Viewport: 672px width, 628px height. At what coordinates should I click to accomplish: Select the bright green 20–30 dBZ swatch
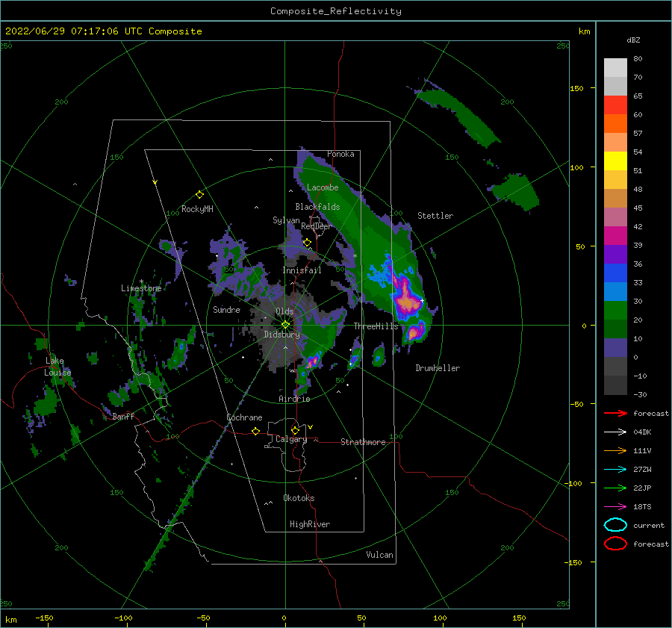click(x=615, y=311)
